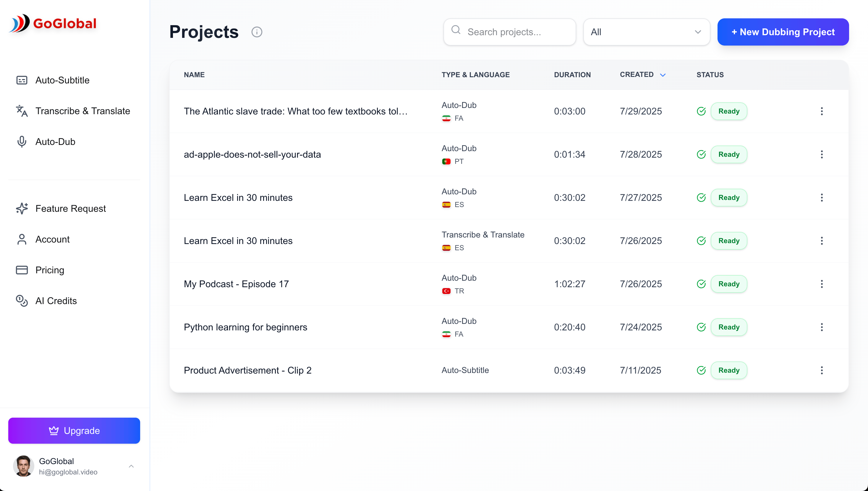
Task: Open the three-dot menu for ad-apple-does-not-sell-your-data
Action: coord(822,154)
